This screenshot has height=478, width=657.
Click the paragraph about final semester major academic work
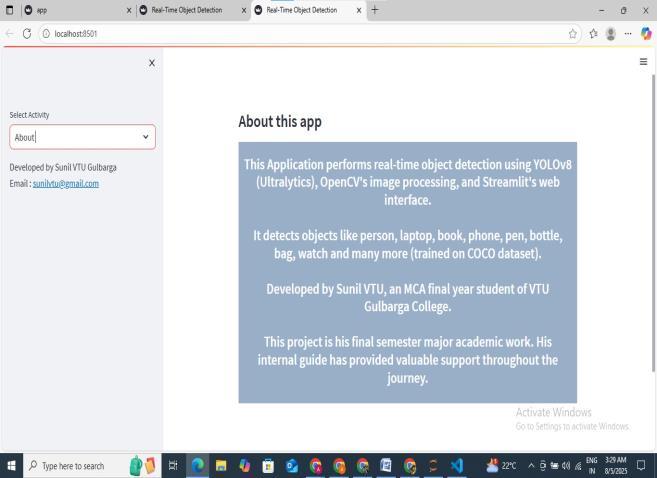[408, 360]
